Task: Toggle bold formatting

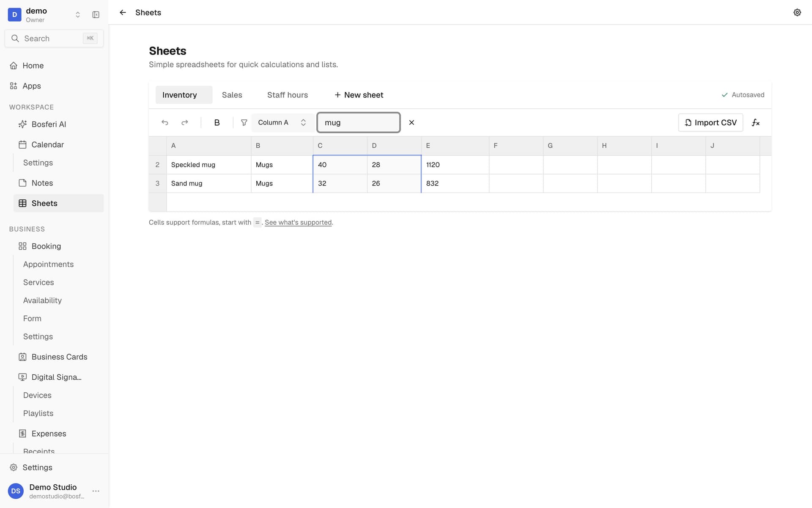Action: coord(217,122)
